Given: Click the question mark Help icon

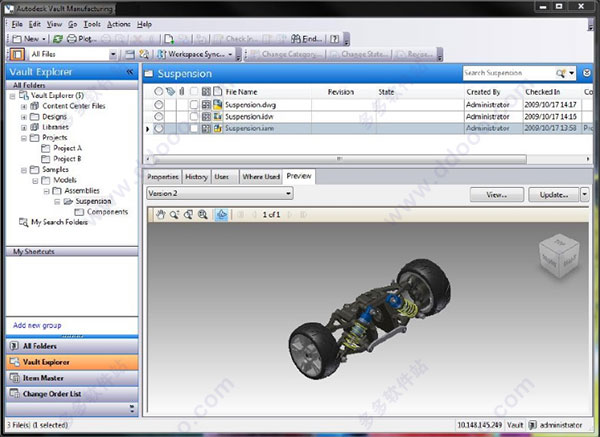Looking at the screenshot, I should point(334,39).
